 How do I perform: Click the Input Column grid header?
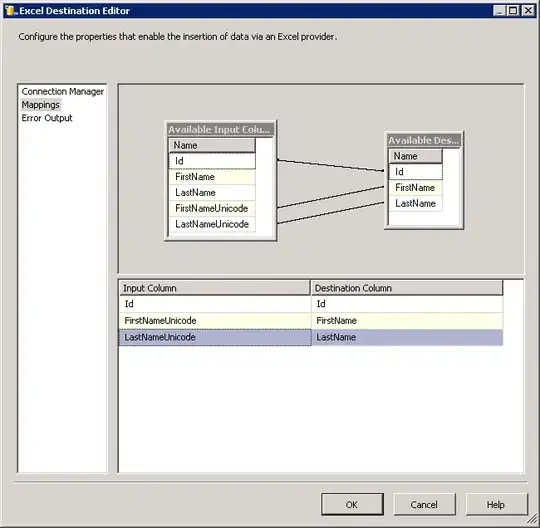point(215,288)
